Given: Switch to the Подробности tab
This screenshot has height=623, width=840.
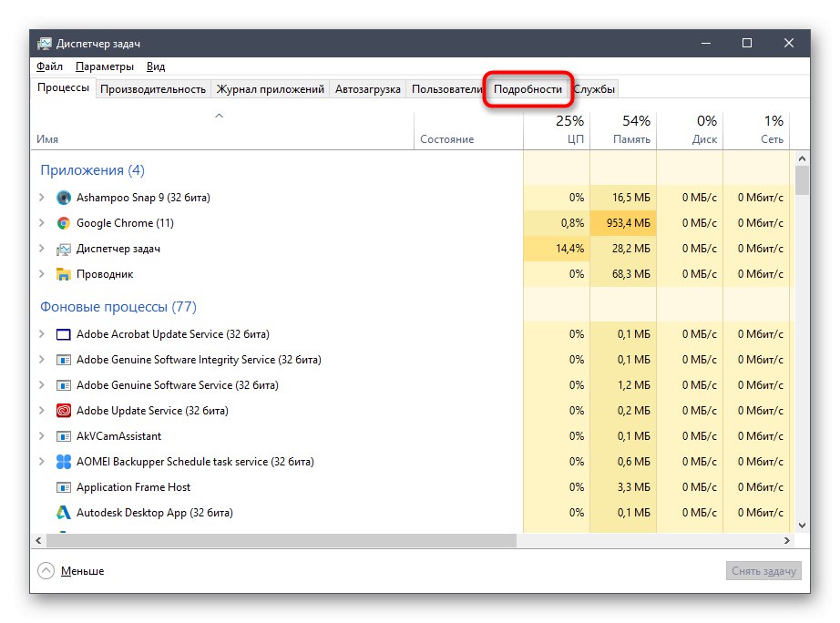Looking at the screenshot, I should click(528, 88).
